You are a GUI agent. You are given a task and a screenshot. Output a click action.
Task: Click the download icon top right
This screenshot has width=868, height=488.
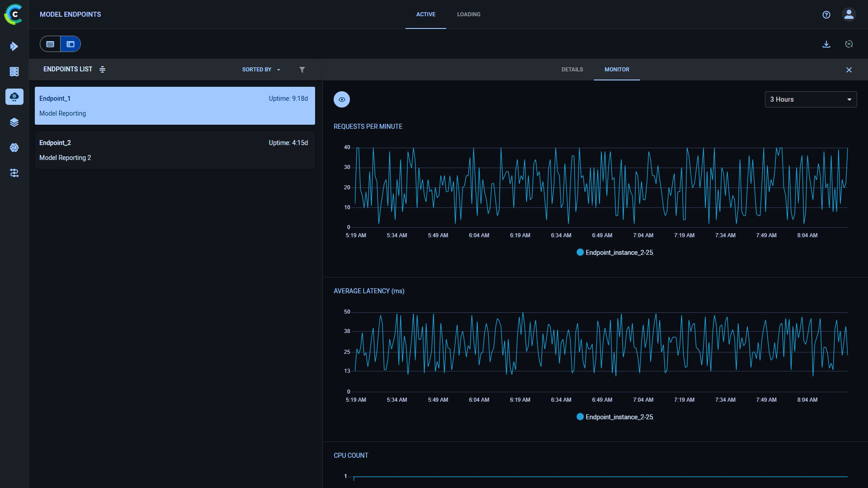827,43
